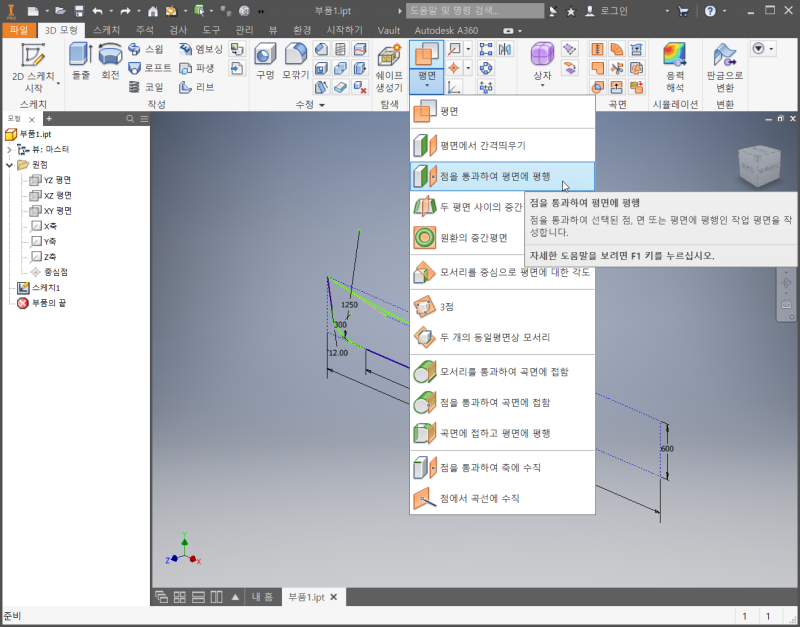Select the Emboss (엠보싱) tool
The height and width of the screenshot is (627, 800).
pyautogui.click(x=201, y=49)
